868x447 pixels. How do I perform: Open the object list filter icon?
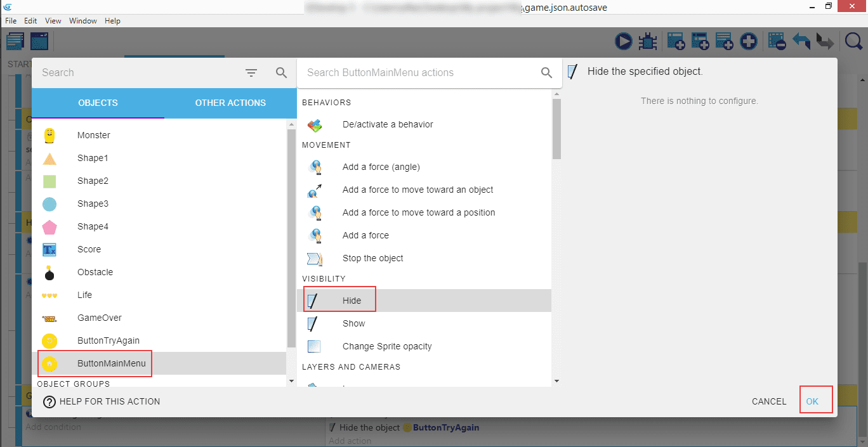[x=251, y=73]
